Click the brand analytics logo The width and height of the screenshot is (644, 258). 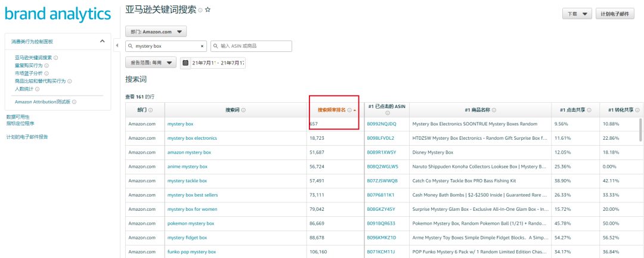58,14
